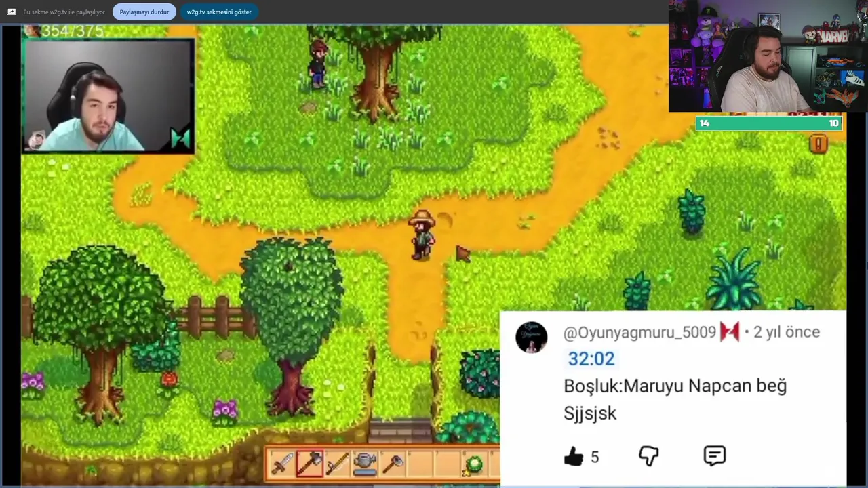Jump to the 32:02 timestamp link
868x488 pixels.
(591, 359)
